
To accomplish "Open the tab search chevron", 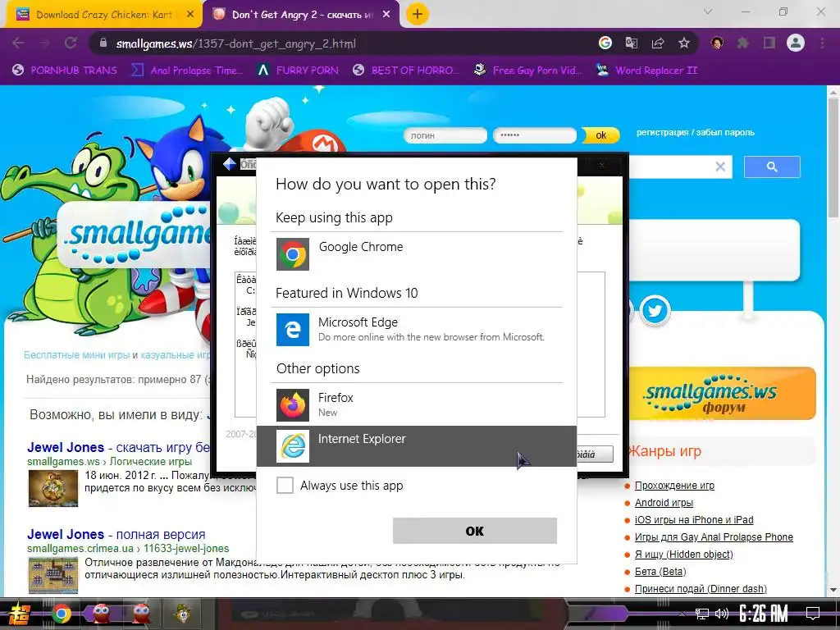I will tap(708, 11).
